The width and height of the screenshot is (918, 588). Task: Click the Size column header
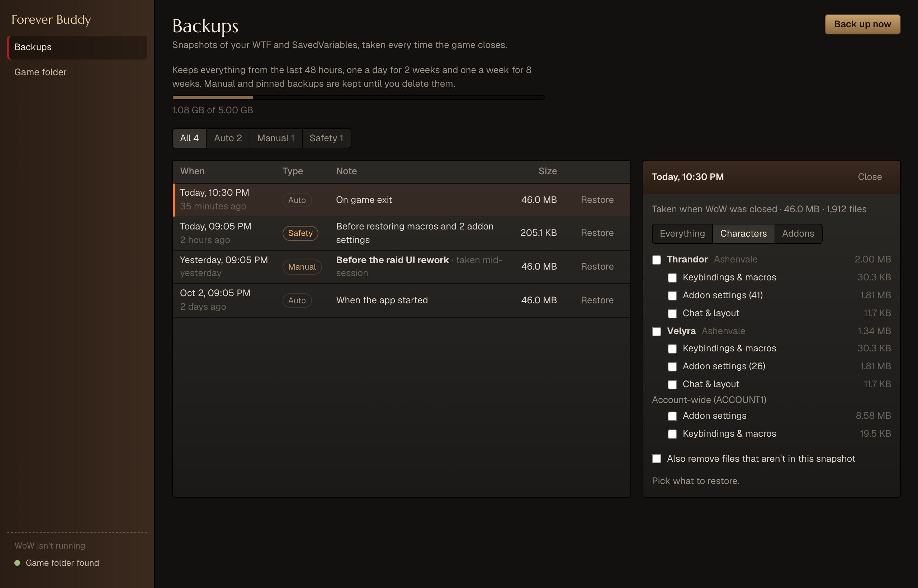click(548, 171)
